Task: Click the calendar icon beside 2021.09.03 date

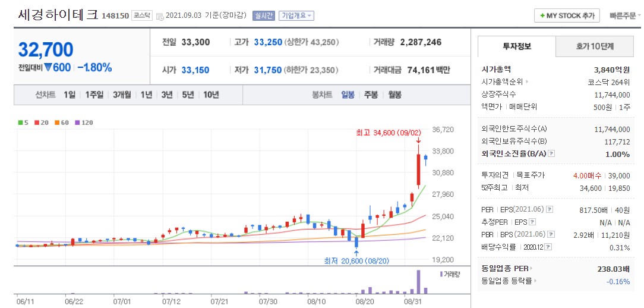Action: click(x=160, y=16)
